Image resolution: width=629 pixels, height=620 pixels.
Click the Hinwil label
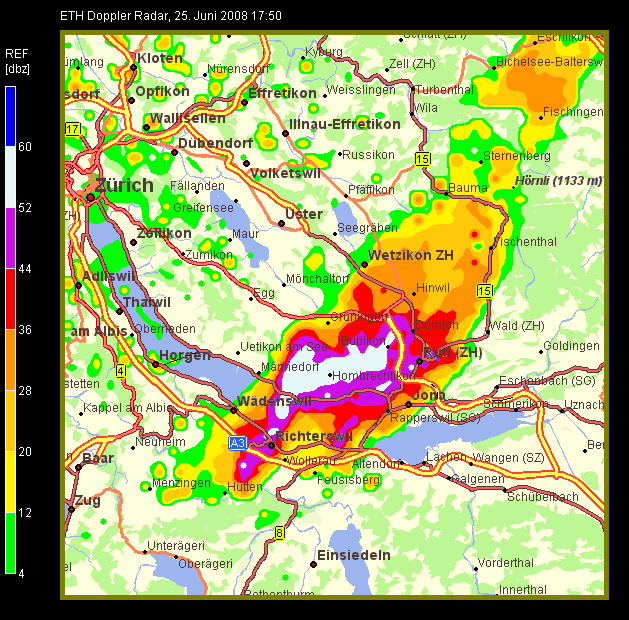433,288
